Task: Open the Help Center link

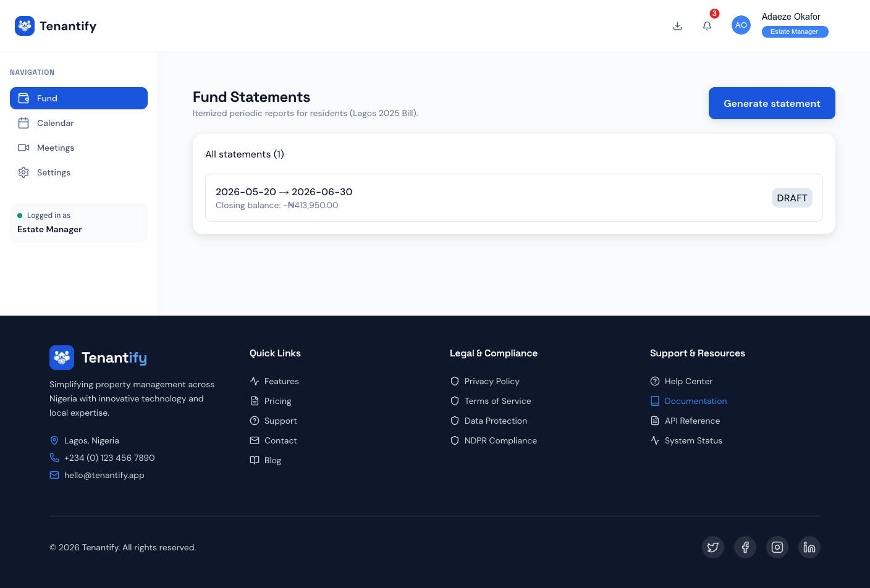Action: [688, 381]
